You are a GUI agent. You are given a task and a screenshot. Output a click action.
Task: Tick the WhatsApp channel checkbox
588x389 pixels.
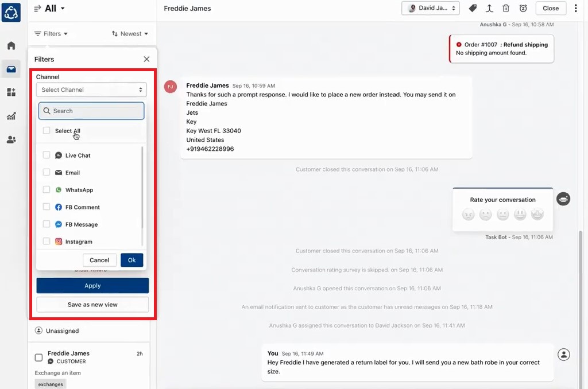(47, 190)
